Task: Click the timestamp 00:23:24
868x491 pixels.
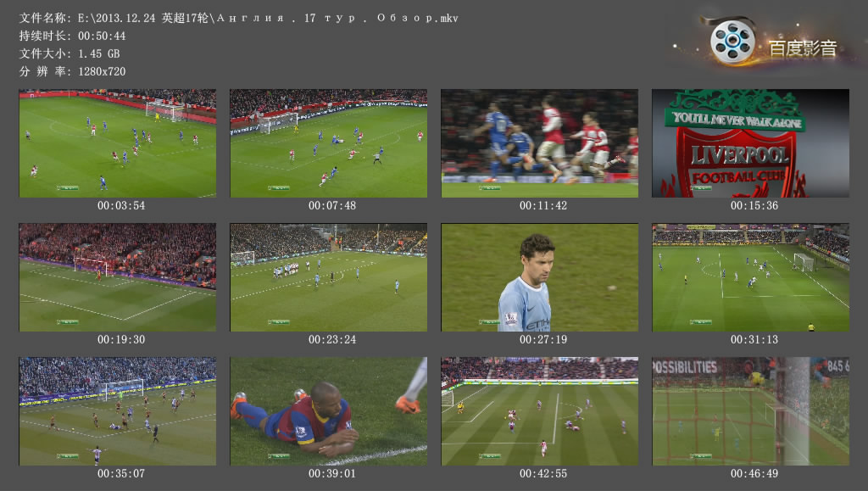Action: [332, 339]
